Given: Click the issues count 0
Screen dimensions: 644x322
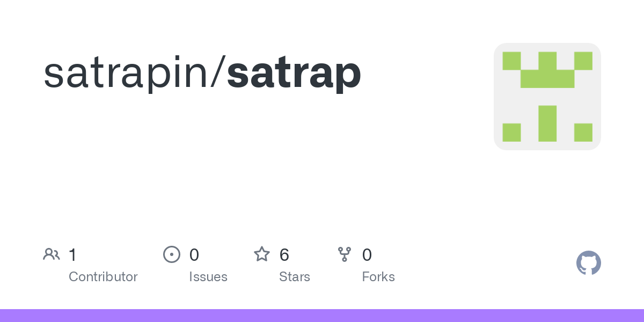Looking at the screenshot, I should tap(194, 255).
